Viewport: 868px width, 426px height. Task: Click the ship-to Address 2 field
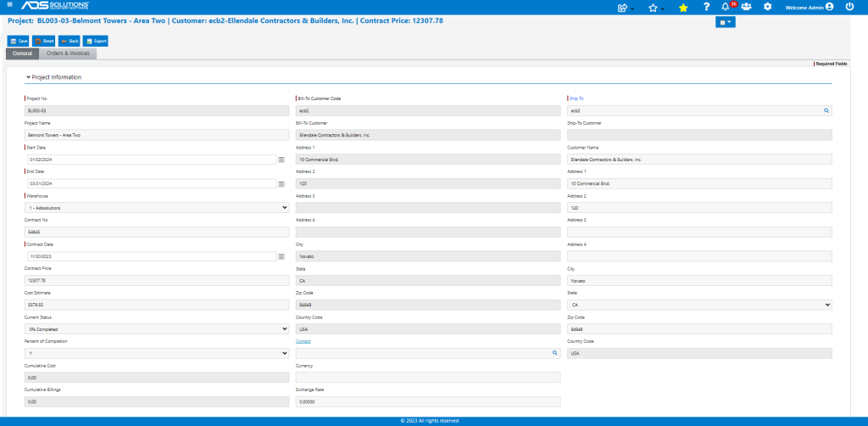[x=699, y=208]
